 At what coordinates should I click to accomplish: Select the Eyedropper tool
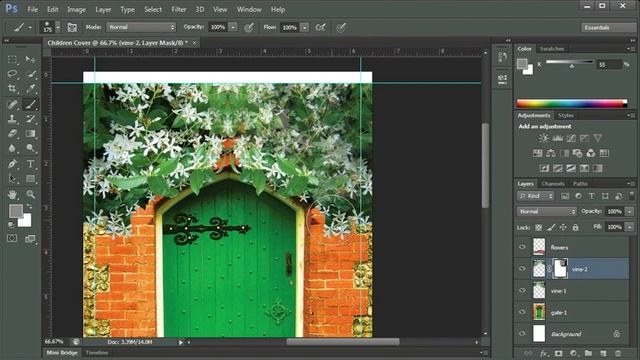click(30, 88)
